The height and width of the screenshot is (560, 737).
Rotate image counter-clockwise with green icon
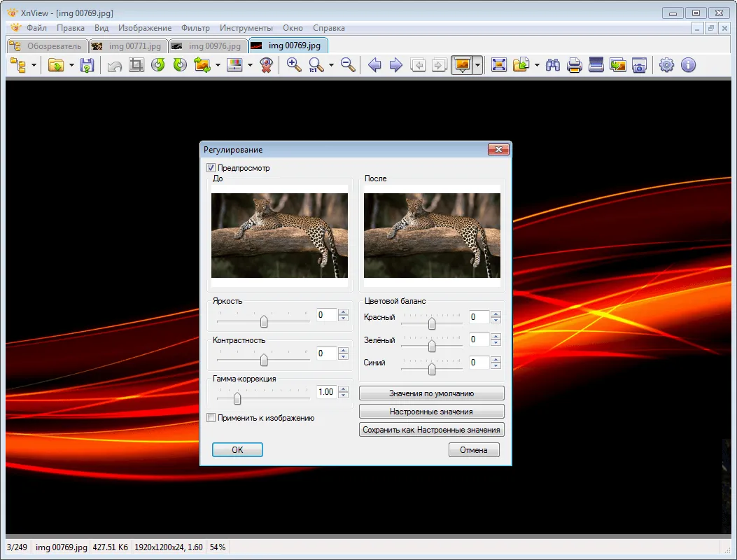(x=158, y=65)
